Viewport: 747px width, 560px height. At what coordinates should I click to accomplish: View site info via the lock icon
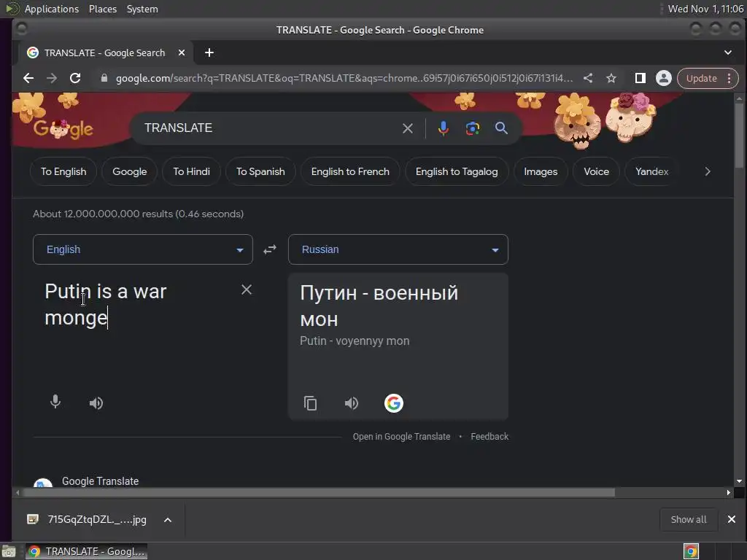[104, 78]
